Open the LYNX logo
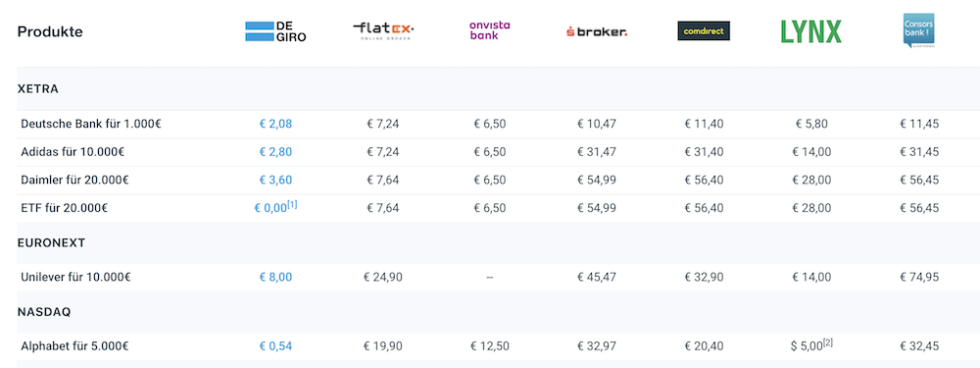This screenshot has height=368, width=980. pos(811,31)
